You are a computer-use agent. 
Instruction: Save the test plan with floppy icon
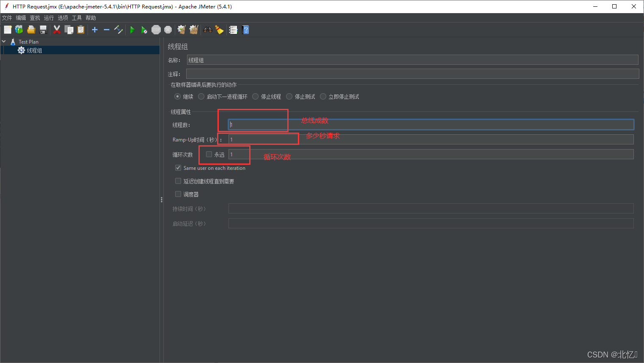(x=43, y=30)
